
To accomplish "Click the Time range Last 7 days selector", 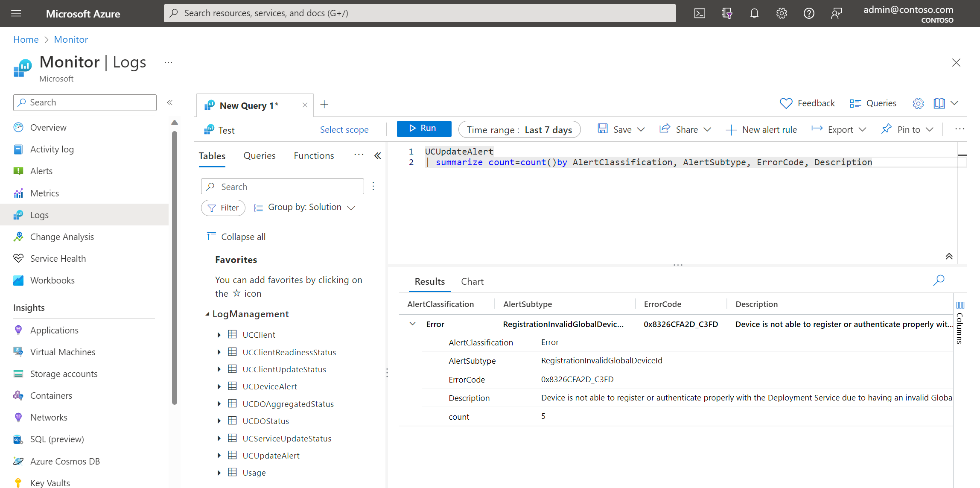I will pos(520,129).
